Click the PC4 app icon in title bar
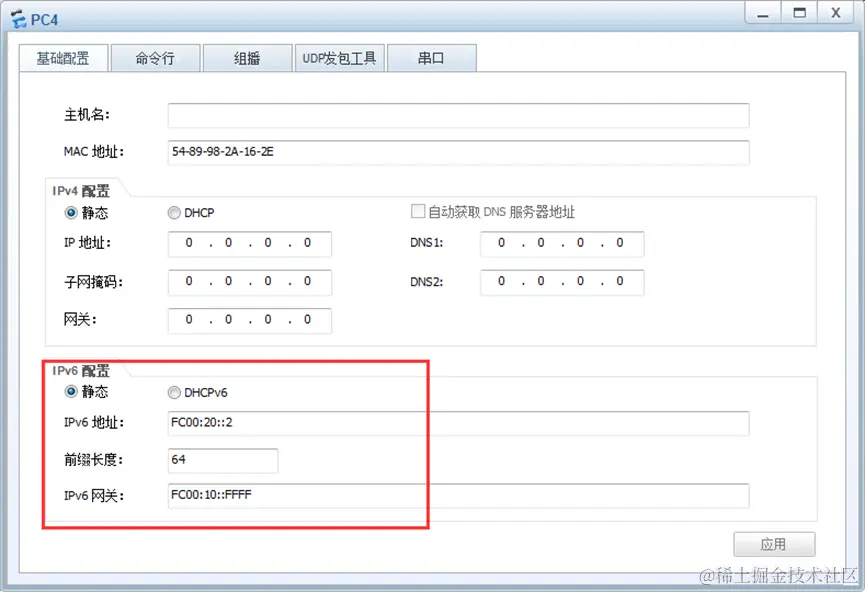 tap(18, 20)
